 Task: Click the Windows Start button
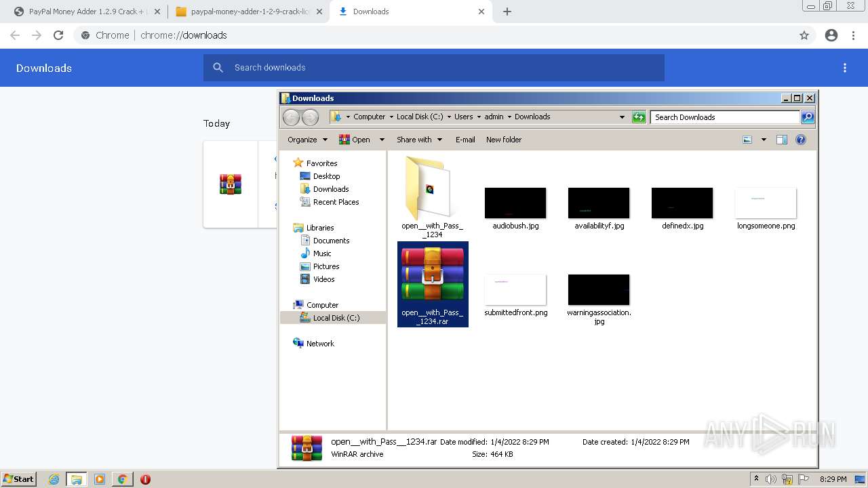pos(18,479)
